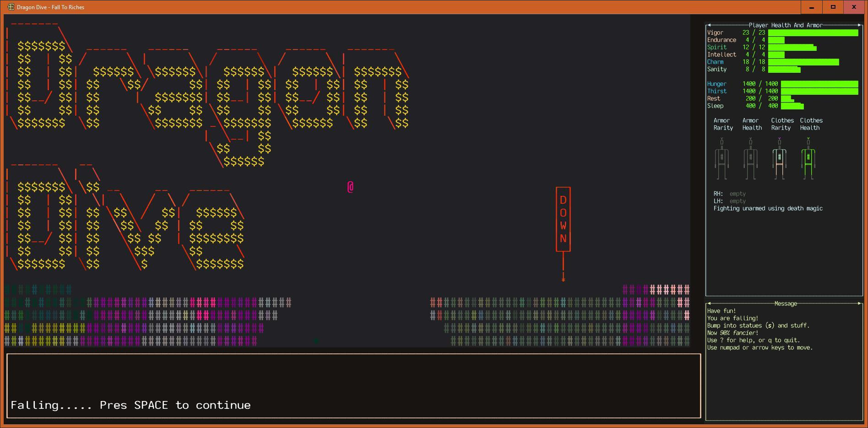Screen dimensions: 868x428
Task: Click the RH empty hand slot
Action: click(x=737, y=194)
